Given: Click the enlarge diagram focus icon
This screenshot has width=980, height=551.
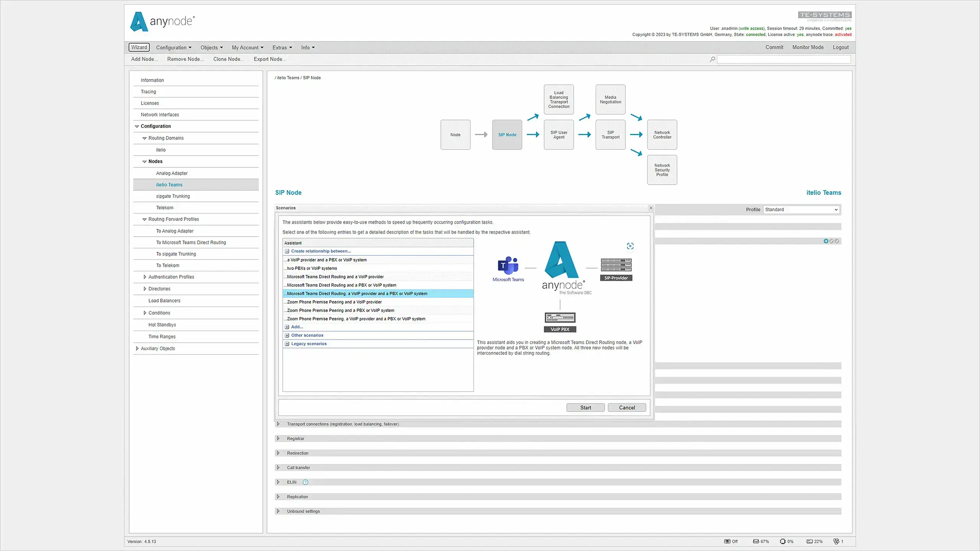Looking at the screenshot, I should pyautogui.click(x=630, y=246).
